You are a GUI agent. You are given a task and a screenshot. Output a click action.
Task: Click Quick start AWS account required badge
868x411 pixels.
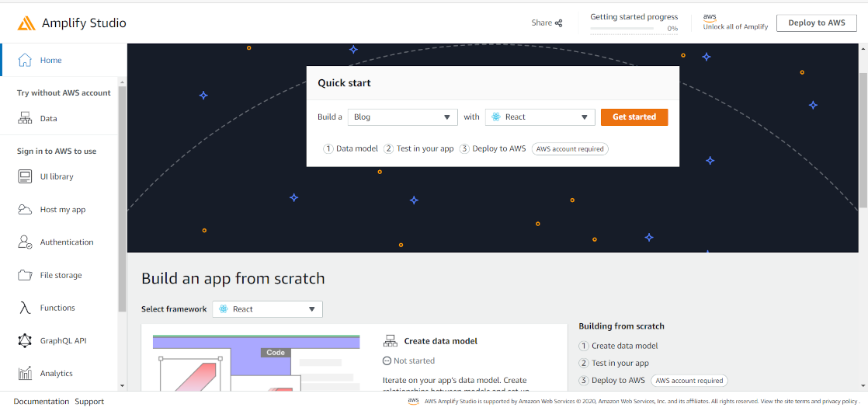(570, 148)
